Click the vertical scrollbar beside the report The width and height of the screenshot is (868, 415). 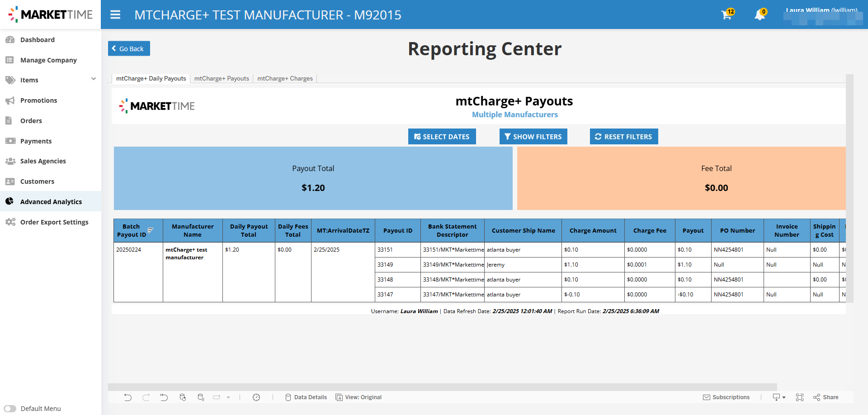pos(849,188)
